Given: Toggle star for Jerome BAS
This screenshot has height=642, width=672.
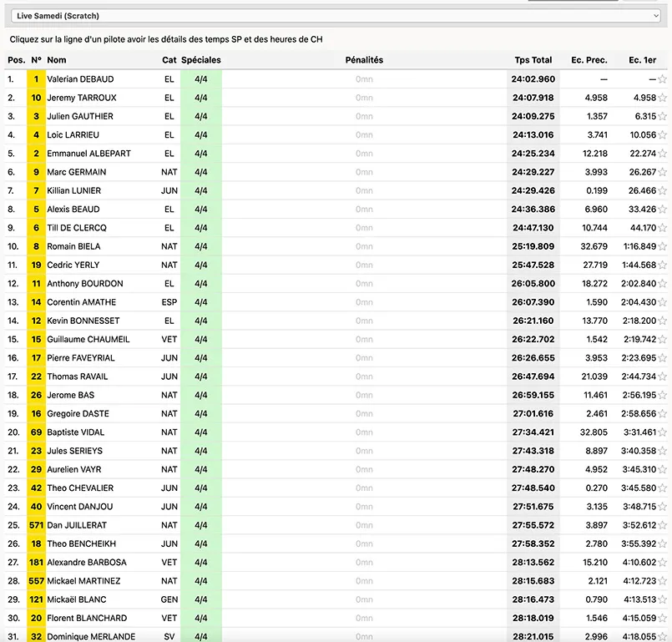Looking at the screenshot, I should 662,395.
